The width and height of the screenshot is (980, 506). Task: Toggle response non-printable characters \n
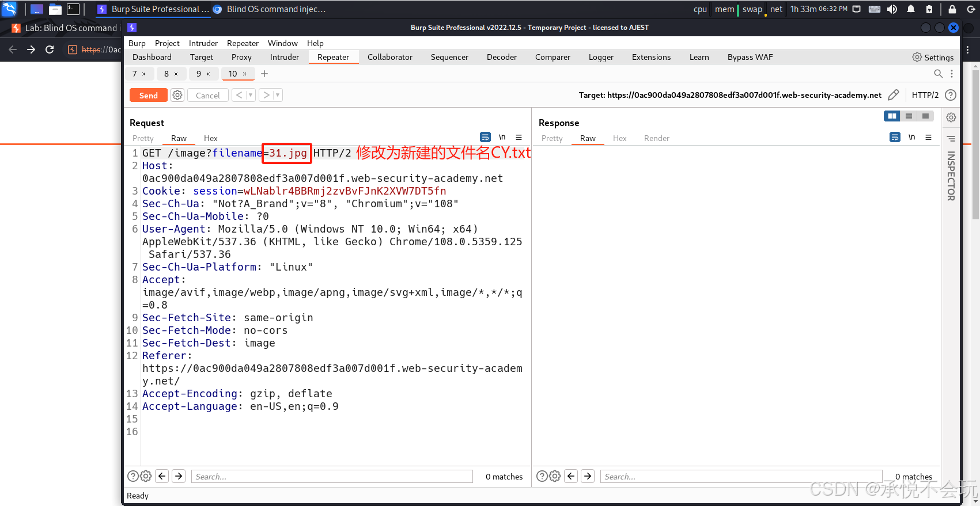[911, 137]
